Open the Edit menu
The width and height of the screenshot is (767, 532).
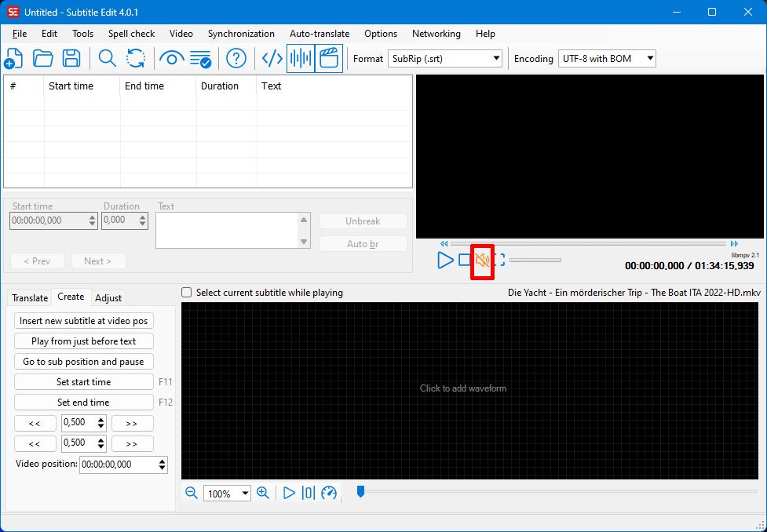[x=49, y=34]
